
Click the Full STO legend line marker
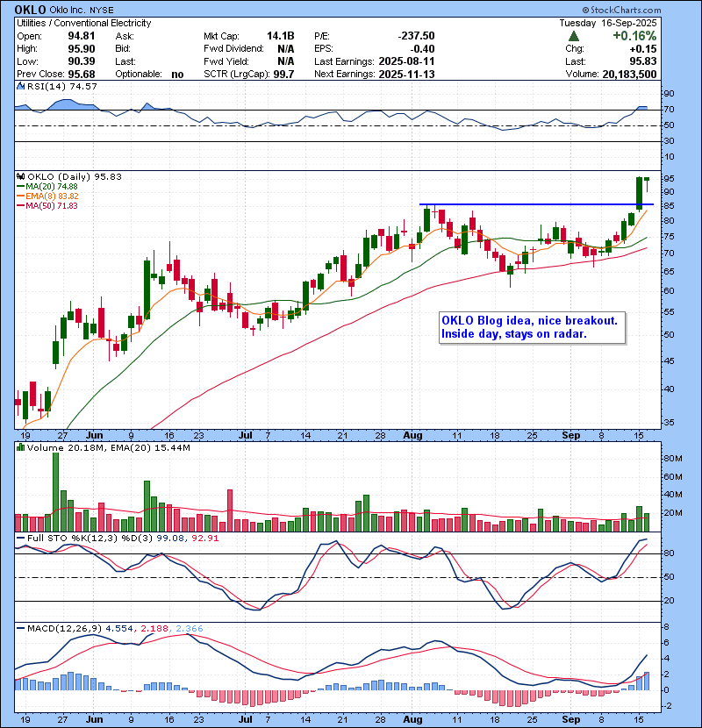click(21, 539)
